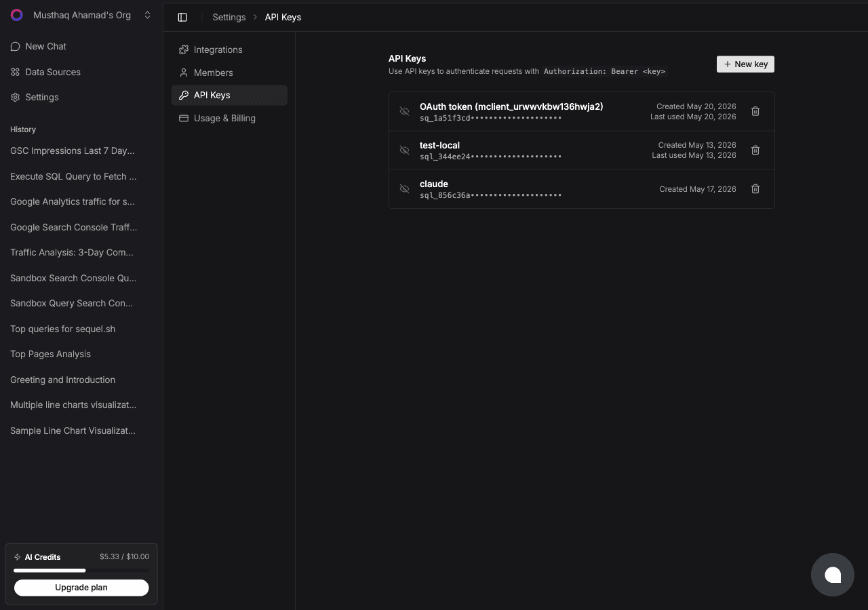Reveal the test-local key value
This screenshot has width=868, height=610.
tap(405, 150)
